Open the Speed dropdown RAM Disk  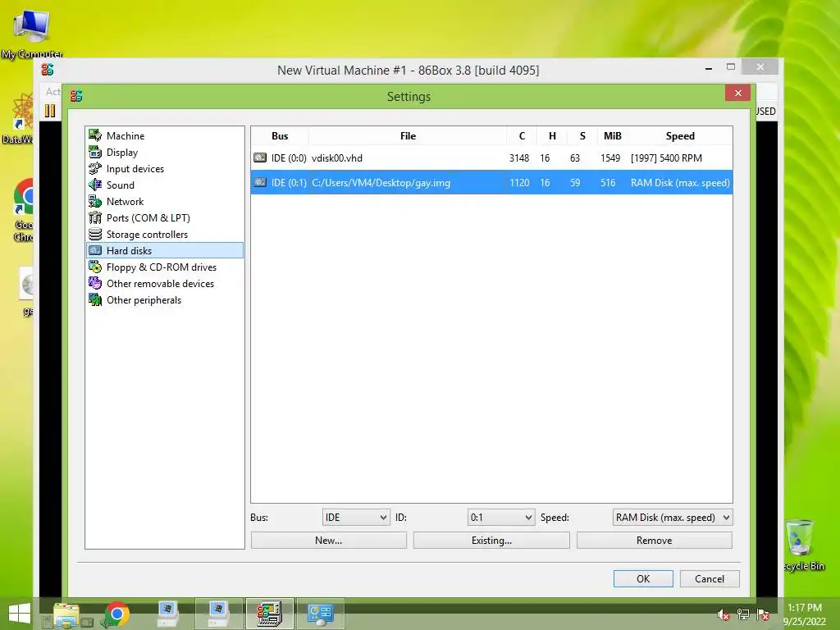[x=673, y=518]
